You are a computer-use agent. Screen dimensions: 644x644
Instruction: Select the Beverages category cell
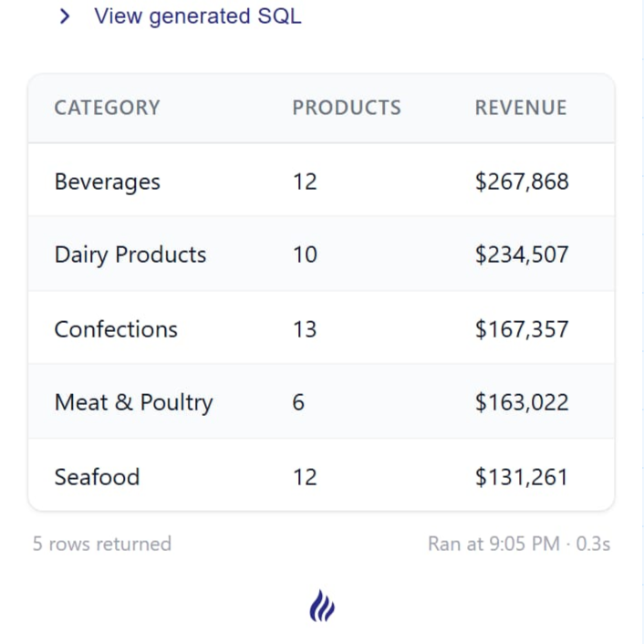tap(108, 182)
